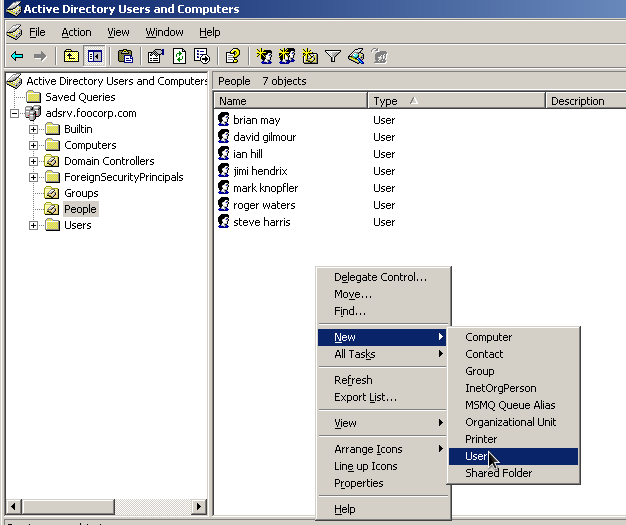Expand the Builtin folder node

[x=34, y=129]
